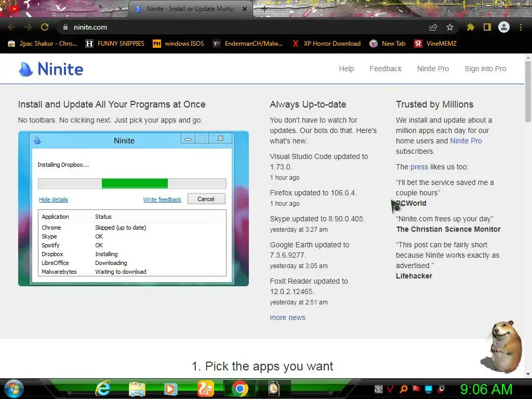Viewport: 532px width, 399px height.
Task: Click the Ninite installer demo image
Action: pos(134,208)
